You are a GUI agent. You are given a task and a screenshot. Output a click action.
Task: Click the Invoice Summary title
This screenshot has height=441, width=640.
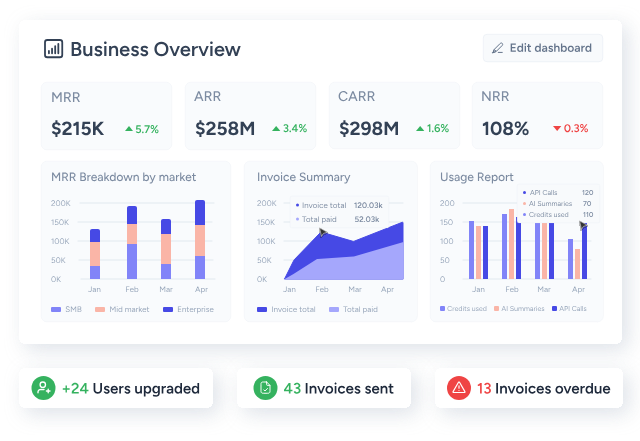click(304, 177)
